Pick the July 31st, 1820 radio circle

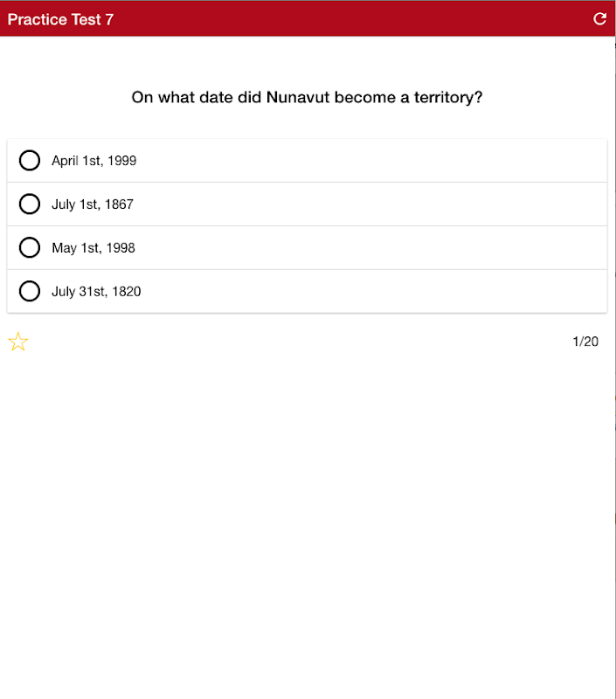pos(30,292)
